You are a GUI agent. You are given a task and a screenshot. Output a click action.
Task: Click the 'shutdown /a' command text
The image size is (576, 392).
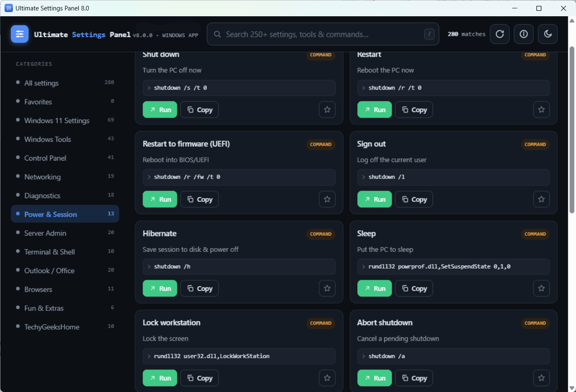(x=387, y=356)
